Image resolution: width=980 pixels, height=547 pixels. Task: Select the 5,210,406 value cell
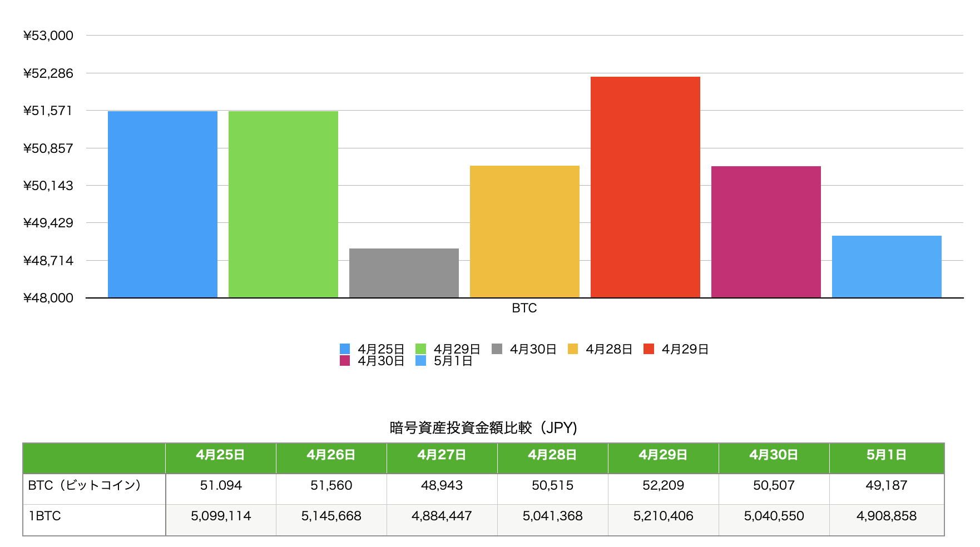(663, 516)
